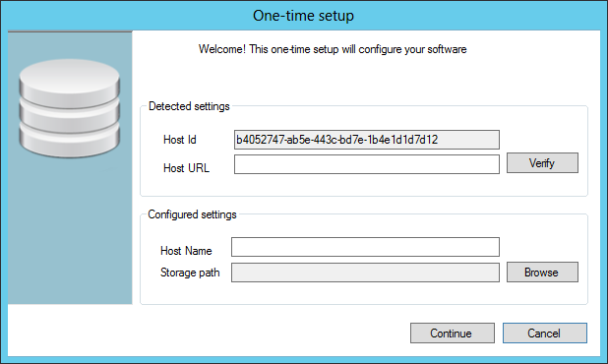This screenshot has width=608, height=364.
Task: Click the Storage path label
Action: click(x=190, y=273)
